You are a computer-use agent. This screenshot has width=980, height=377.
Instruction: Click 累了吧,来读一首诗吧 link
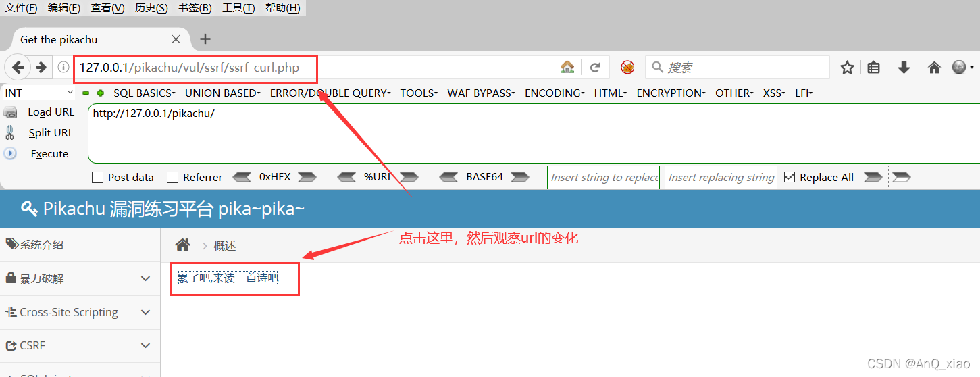[x=228, y=278]
